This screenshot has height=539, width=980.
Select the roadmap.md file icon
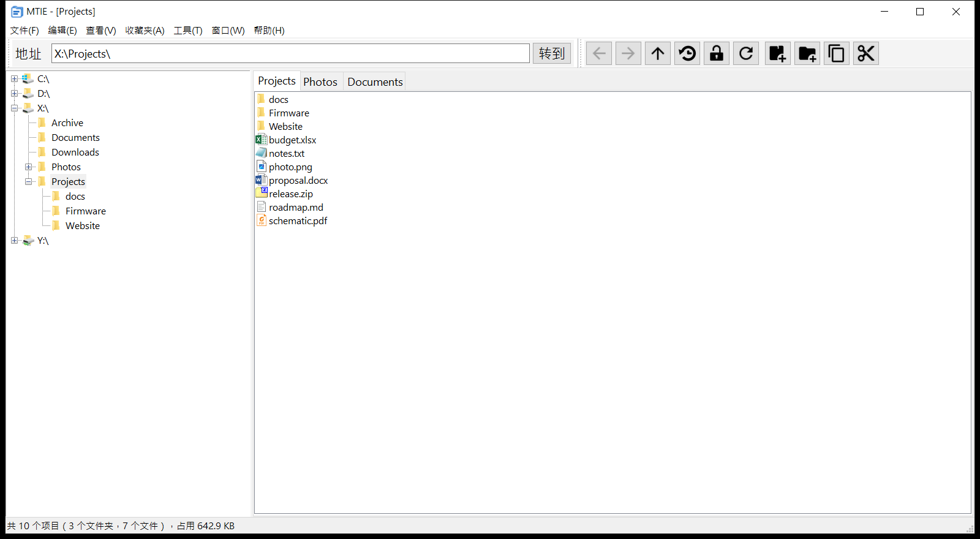click(x=262, y=207)
